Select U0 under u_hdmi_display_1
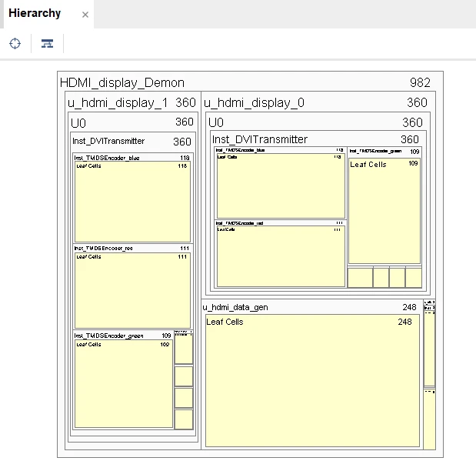This screenshot has width=476, height=461. point(78,122)
